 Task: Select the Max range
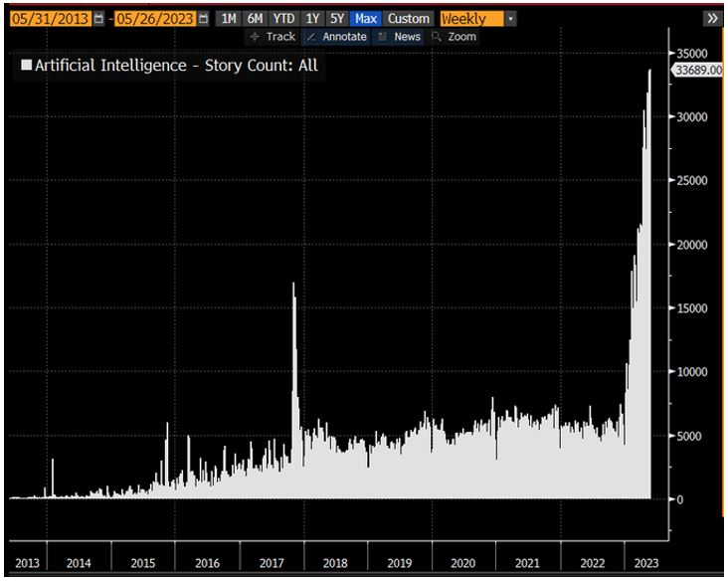pyautogui.click(x=365, y=19)
